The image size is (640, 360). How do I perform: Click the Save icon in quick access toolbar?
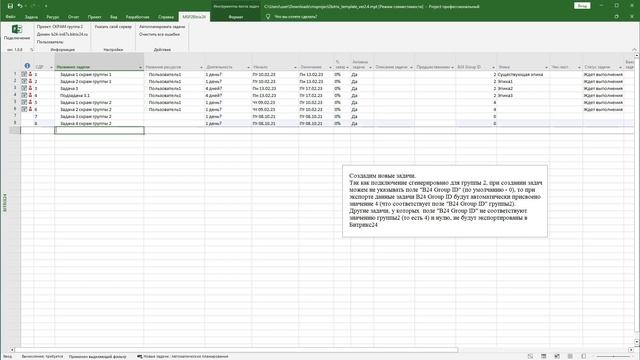click(x=10, y=6)
